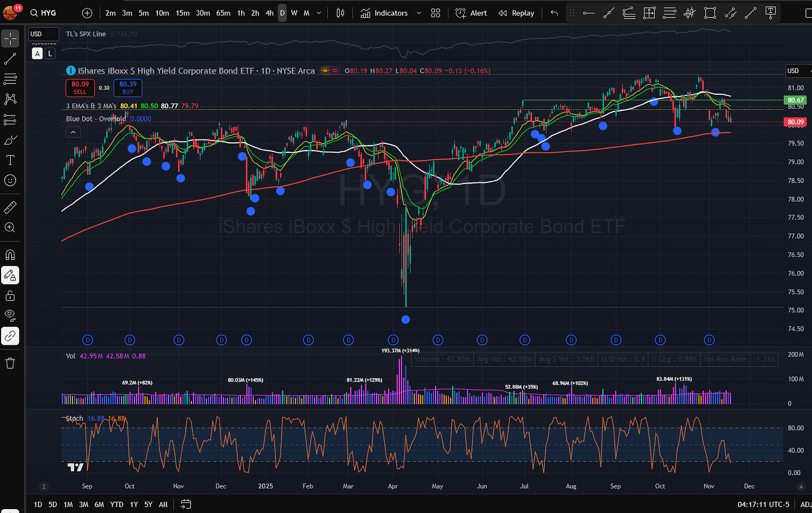The height and width of the screenshot is (513, 812).
Task: Open the Stoch indicator value display
Action: (74, 418)
